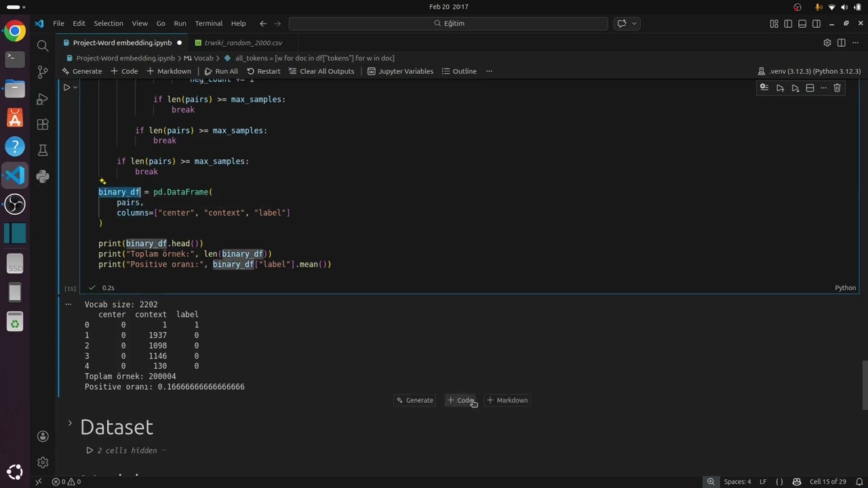Open more cell actions ellipsis
The image size is (868, 488).
coord(823,87)
